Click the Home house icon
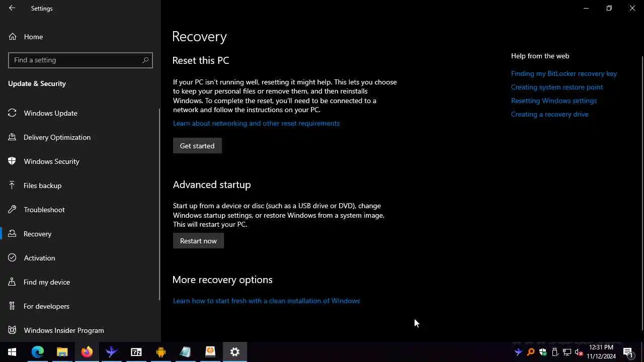The width and height of the screenshot is (644, 362). pyautogui.click(x=13, y=37)
